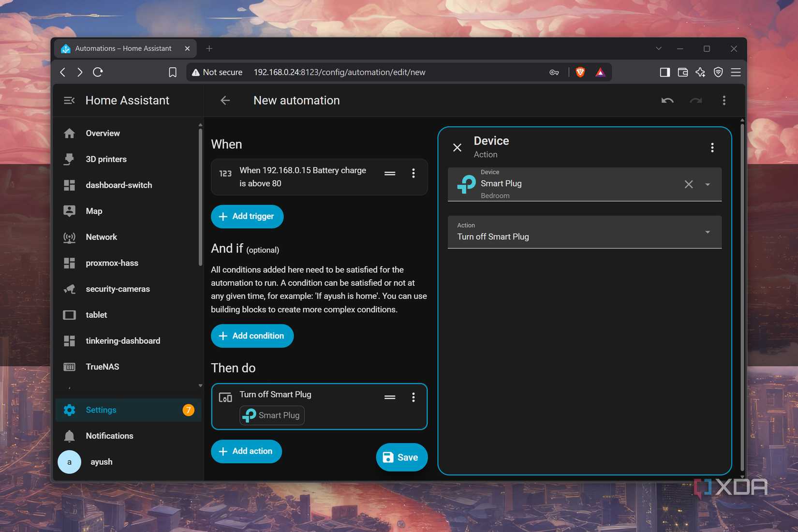798x532 pixels.
Task: Open the Brave Shields lion icon
Action: point(580,72)
